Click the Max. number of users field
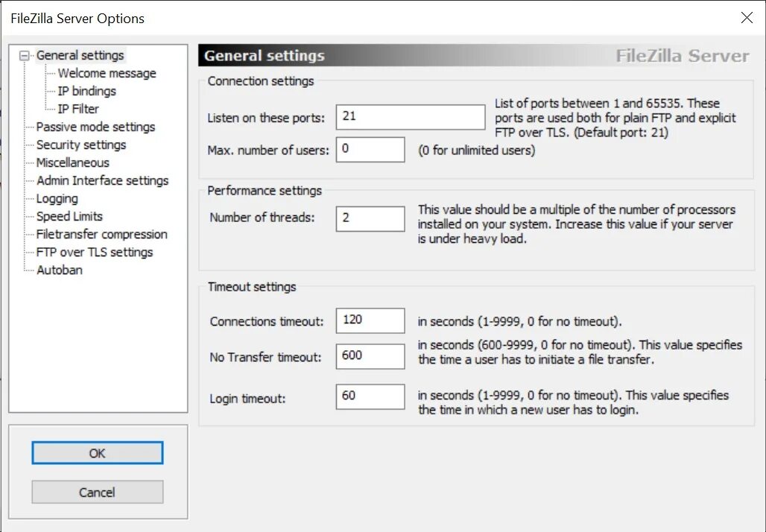The image size is (766, 532). [x=370, y=150]
